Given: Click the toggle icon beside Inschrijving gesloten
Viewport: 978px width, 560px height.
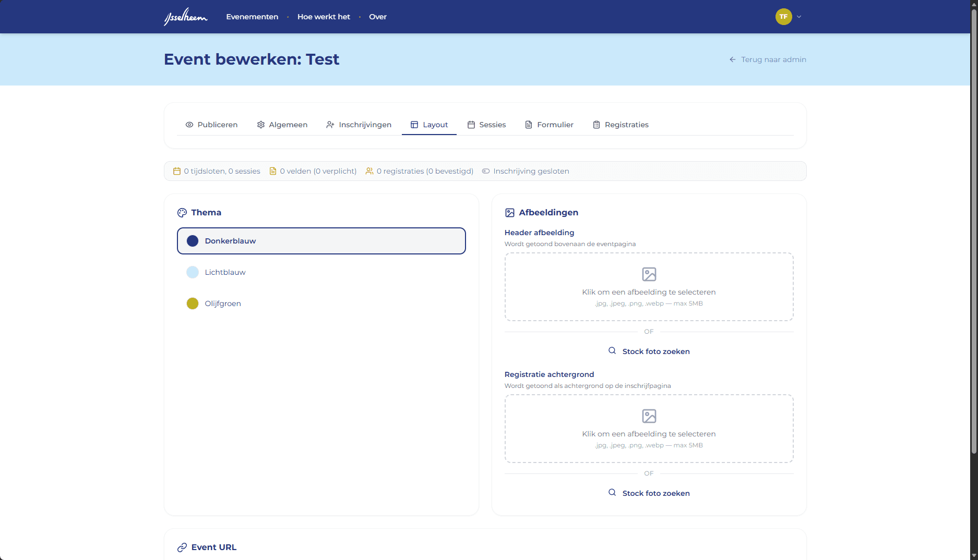Looking at the screenshot, I should coord(486,171).
